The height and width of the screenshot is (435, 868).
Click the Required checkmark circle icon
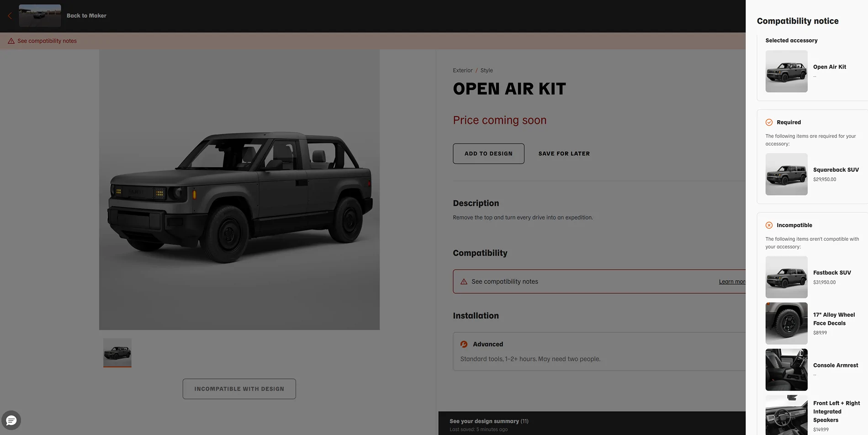click(769, 122)
